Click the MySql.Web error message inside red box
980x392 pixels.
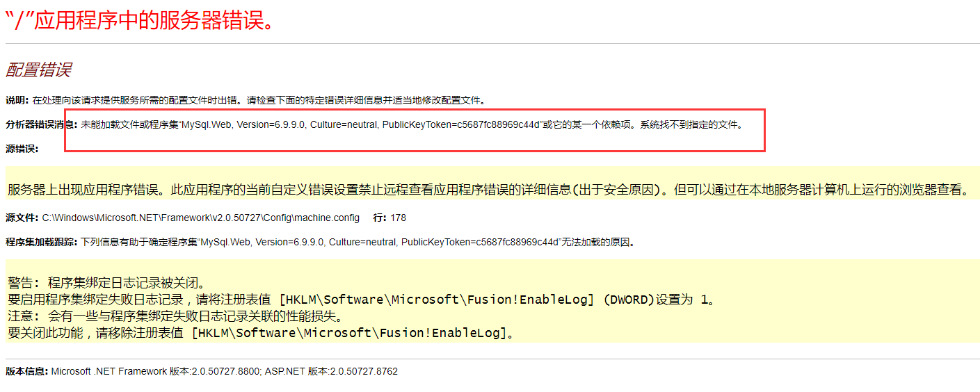412,125
